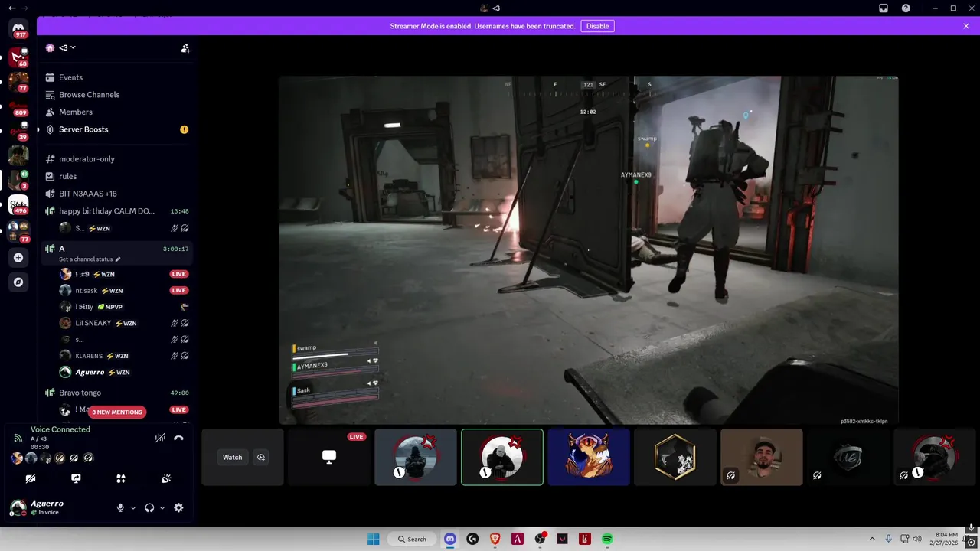Click the Watch stream button
The height and width of the screenshot is (551, 980).
coord(232,458)
